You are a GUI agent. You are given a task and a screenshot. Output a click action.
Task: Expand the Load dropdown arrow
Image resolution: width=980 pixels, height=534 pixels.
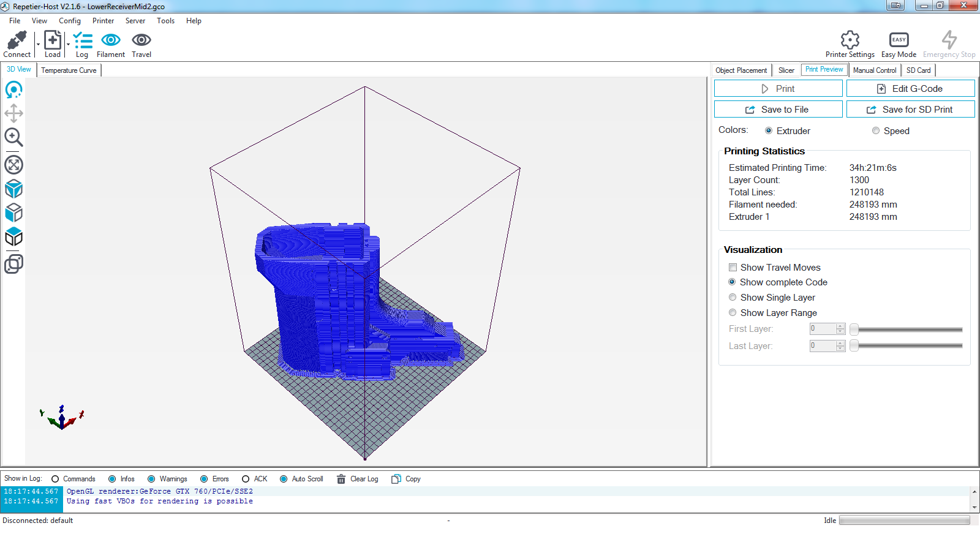point(68,45)
